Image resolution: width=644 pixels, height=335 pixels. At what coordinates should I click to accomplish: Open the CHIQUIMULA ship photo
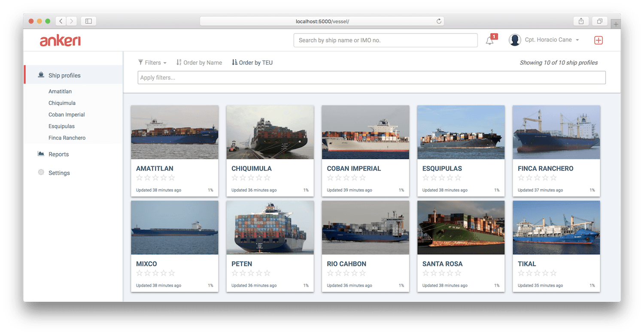(x=270, y=132)
